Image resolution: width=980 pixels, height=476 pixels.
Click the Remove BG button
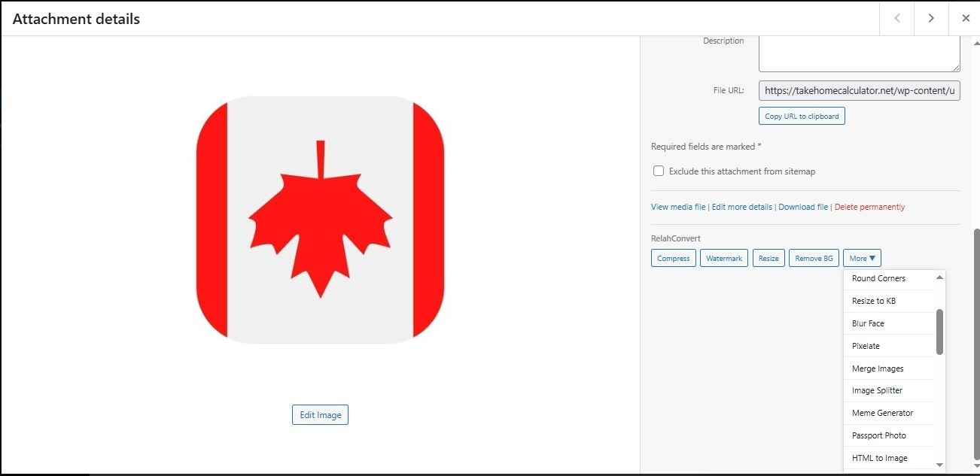814,258
